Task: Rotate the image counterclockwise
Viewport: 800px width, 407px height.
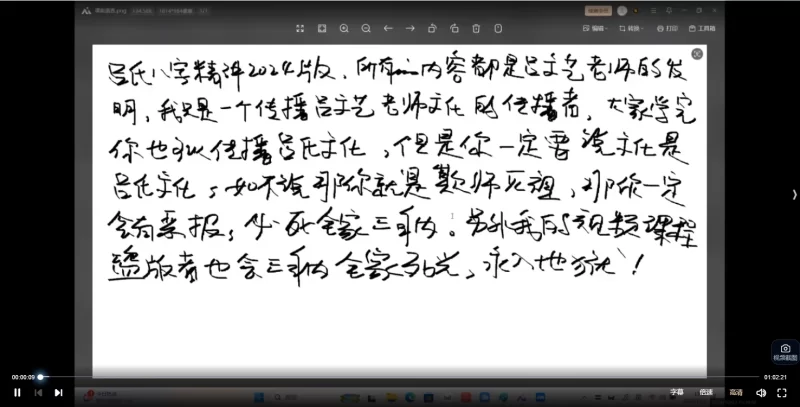Action: click(432, 28)
